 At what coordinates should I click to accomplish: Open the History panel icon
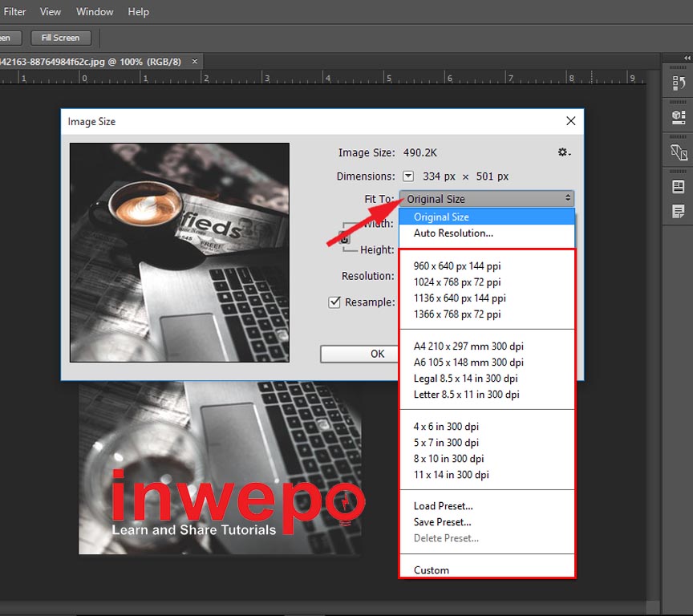pos(679,83)
